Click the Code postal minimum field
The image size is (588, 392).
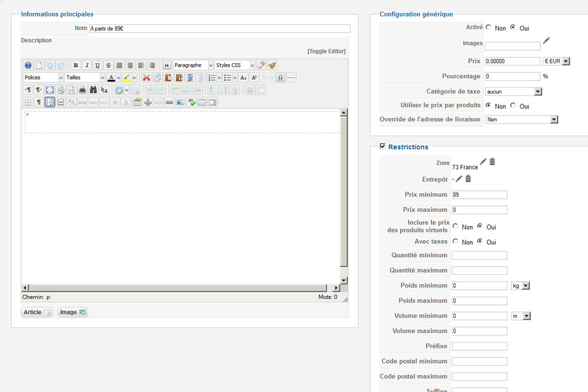click(x=480, y=361)
